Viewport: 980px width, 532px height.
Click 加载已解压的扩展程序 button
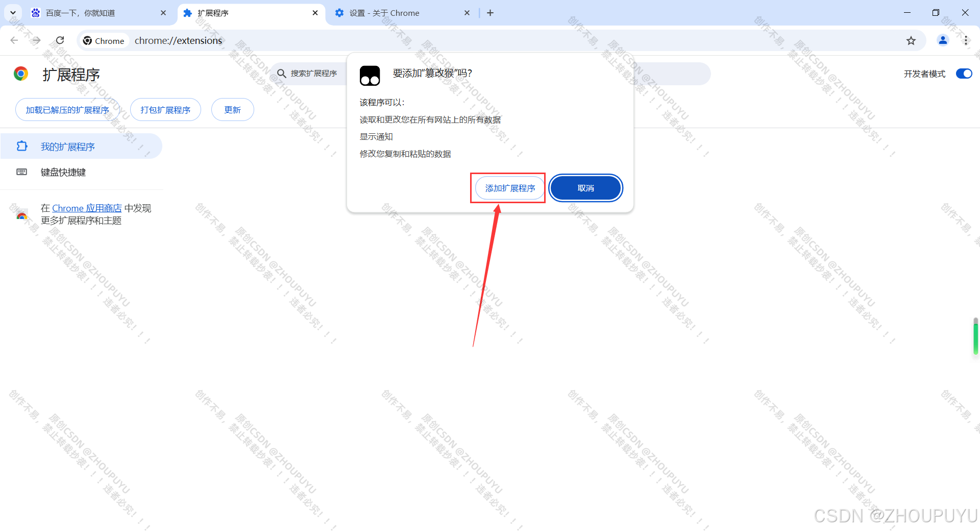[x=67, y=110]
